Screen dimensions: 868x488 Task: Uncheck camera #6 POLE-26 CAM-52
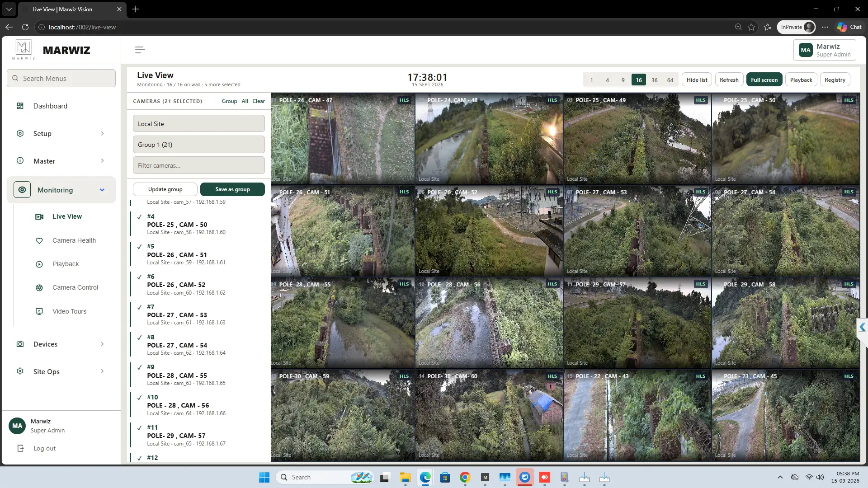[x=140, y=277]
